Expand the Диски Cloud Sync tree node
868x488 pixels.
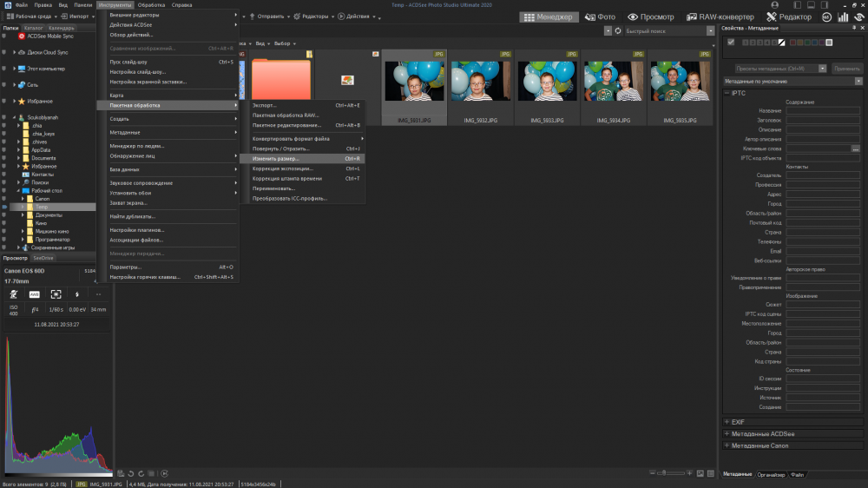[x=15, y=51]
